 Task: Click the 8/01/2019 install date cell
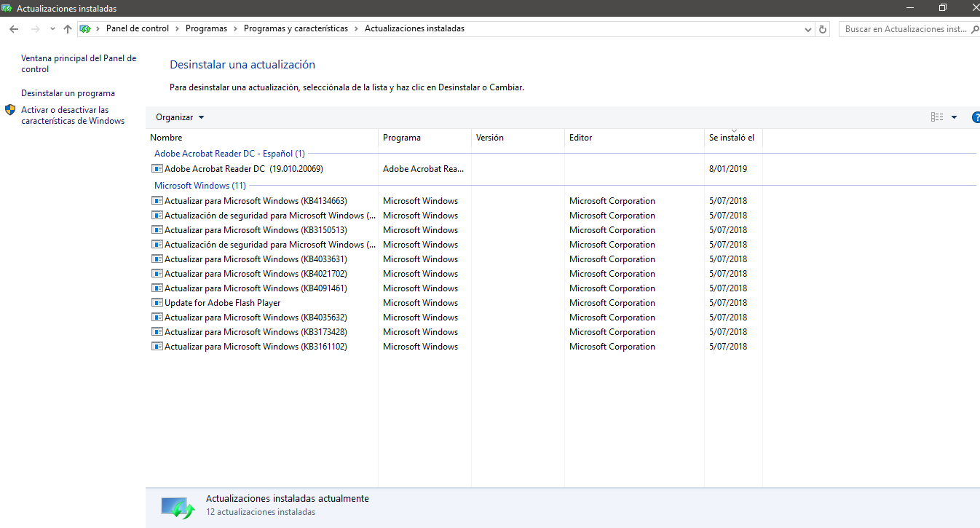727,169
